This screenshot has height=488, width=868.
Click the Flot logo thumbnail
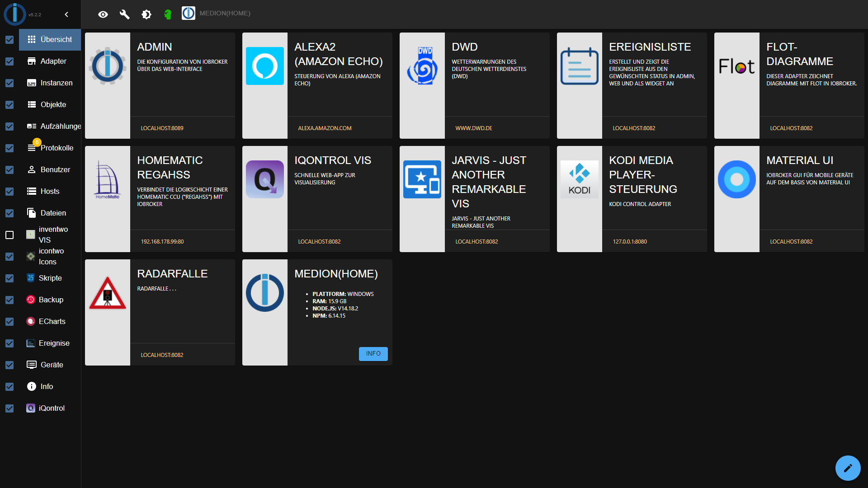coord(737,66)
